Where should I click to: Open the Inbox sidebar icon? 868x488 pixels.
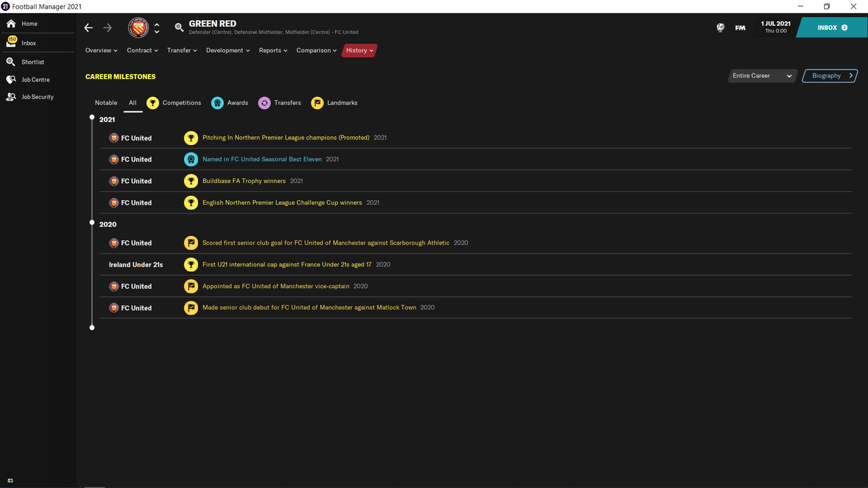tap(11, 42)
